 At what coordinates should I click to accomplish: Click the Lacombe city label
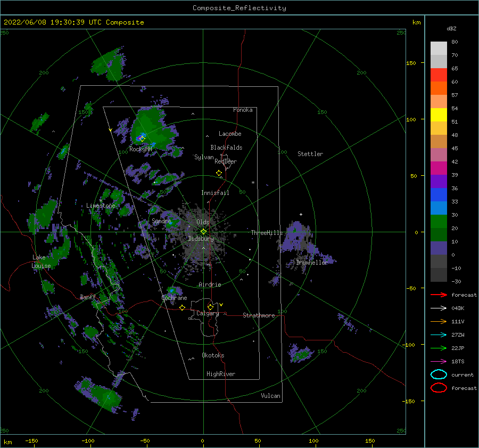coord(230,134)
